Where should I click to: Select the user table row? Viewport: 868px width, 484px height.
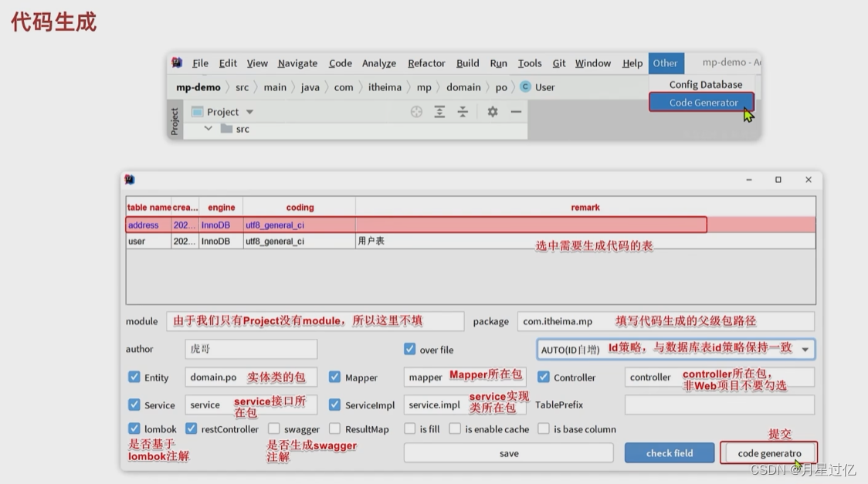[x=470, y=241]
